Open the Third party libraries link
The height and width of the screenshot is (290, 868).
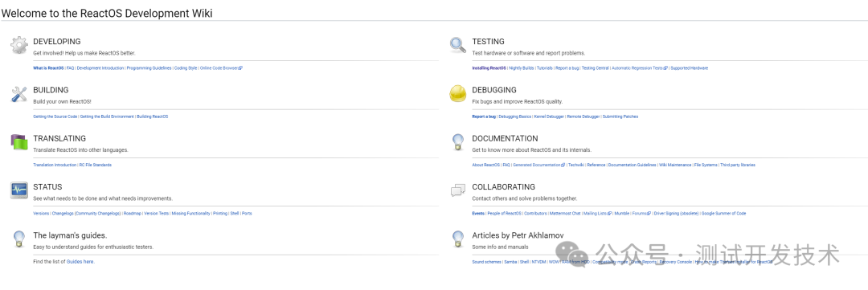[x=738, y=165]
